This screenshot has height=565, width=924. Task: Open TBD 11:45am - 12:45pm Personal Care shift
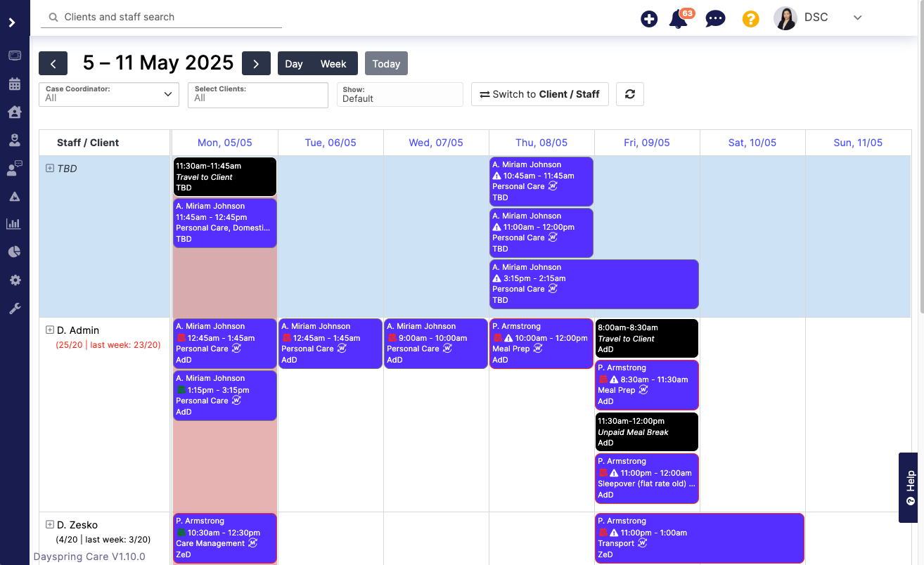(225, 223)
